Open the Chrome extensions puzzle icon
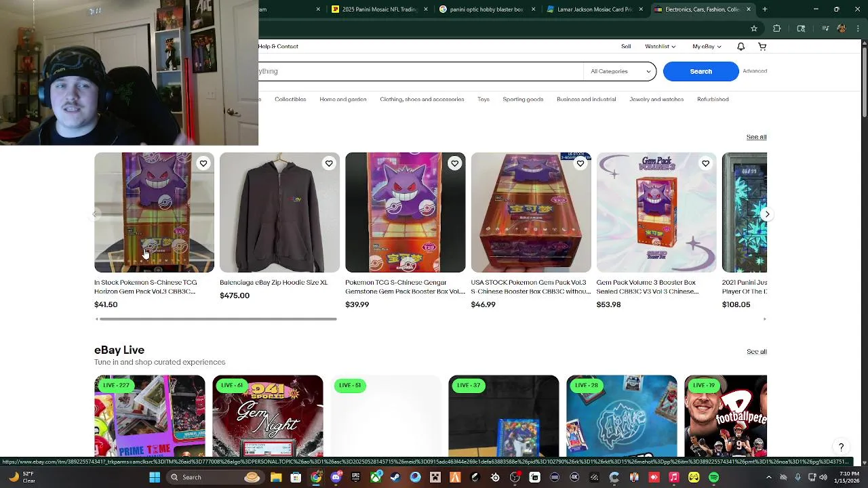The height and width of the screenshot is (488, 868). (777, 28)
